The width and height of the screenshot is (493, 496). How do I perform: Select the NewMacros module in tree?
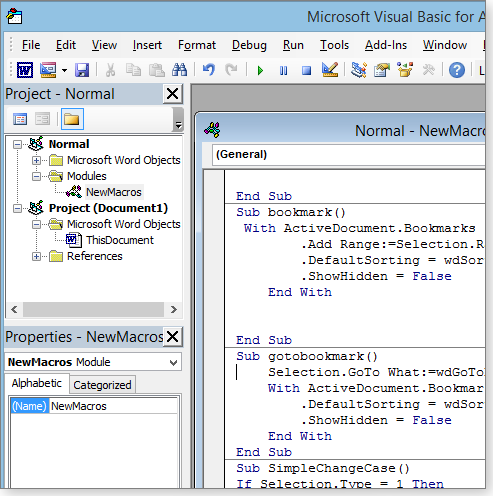tap(114, 192)
